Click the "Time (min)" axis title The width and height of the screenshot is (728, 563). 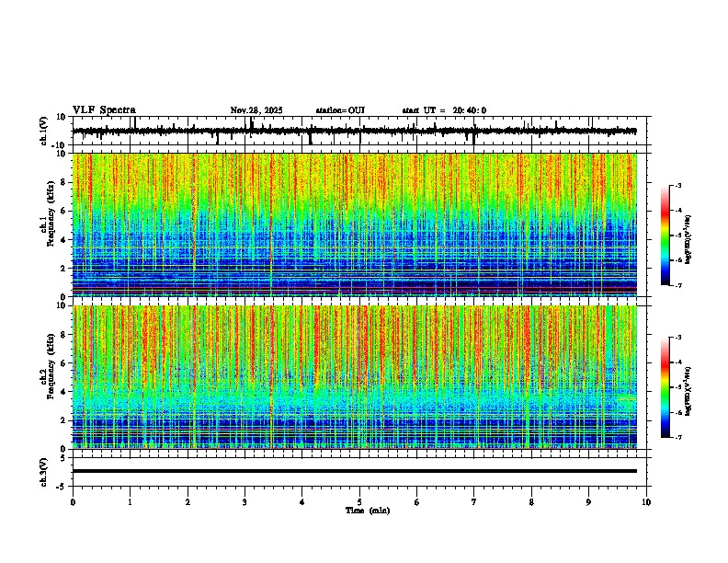(368, 511)
